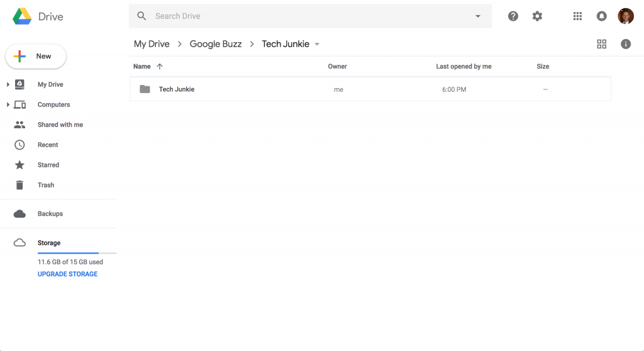Click the UPGRADE STORAGE link
The image size is (644, 351).
point(68,274)
